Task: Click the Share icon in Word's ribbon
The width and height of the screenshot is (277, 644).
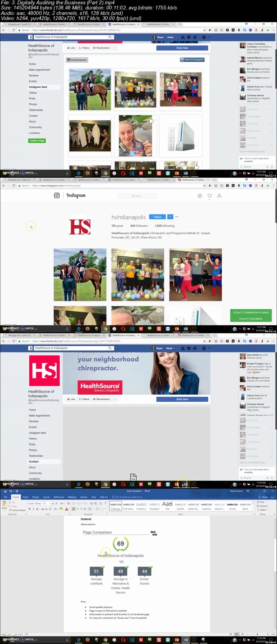Action: (x=263, y=497)
